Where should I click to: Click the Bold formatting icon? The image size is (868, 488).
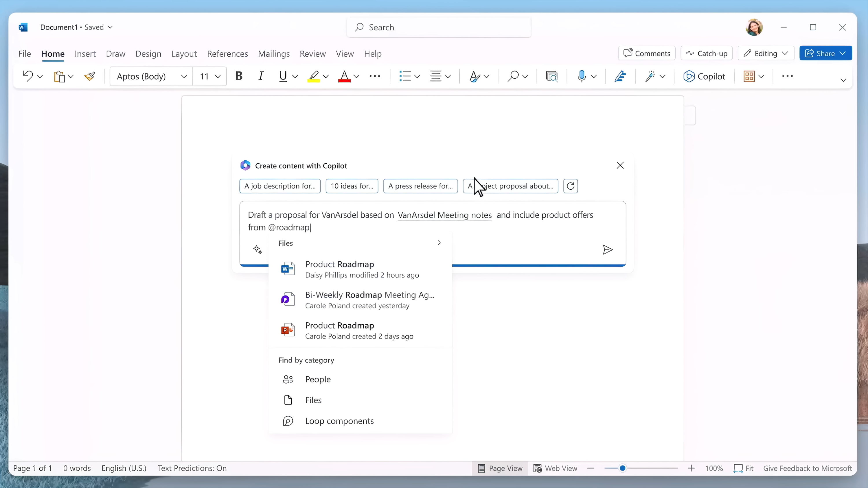tap(238, 76)
